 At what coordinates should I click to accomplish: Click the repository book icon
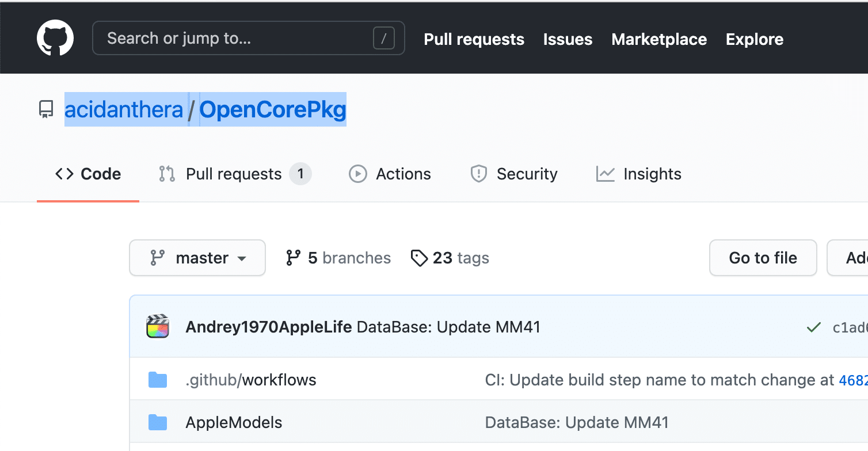(x=46, y=109)
